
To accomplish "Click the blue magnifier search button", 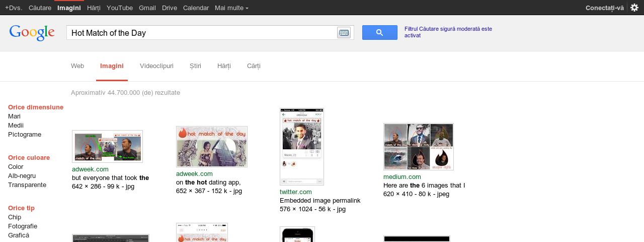I will pos(380,33).
